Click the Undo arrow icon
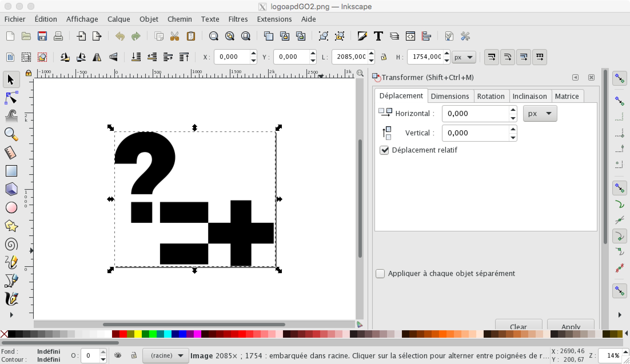The image size is (630, 364). pyautogui.click(x=120, y=36)
